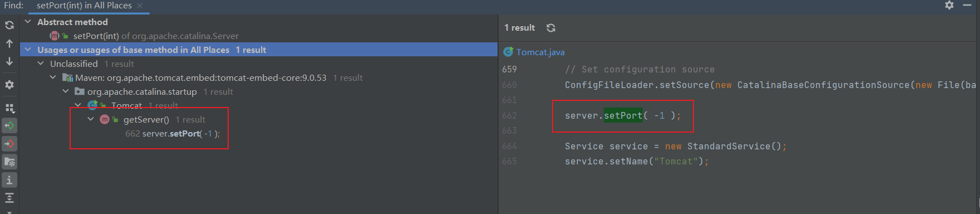
Task: Select the setPort(int) in All Places tab
Action: tap(84, 6)
